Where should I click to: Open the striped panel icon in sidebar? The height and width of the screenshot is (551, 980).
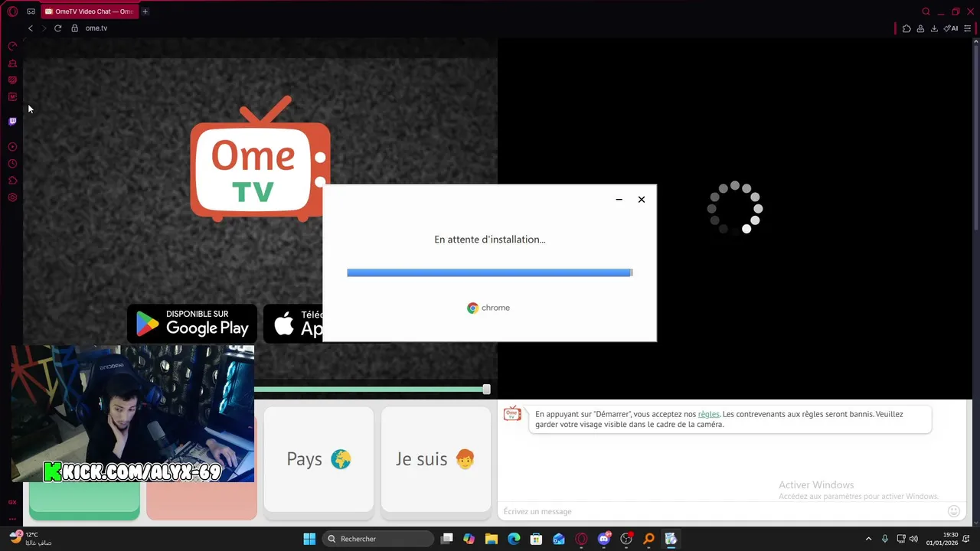click(x=12, y=80)
